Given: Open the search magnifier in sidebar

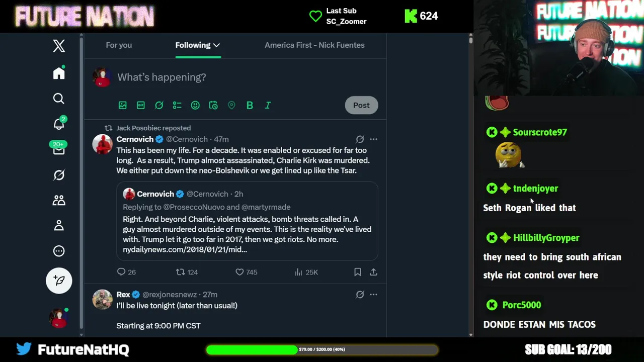Looking at the screenshot, I should tap(59, 99).
